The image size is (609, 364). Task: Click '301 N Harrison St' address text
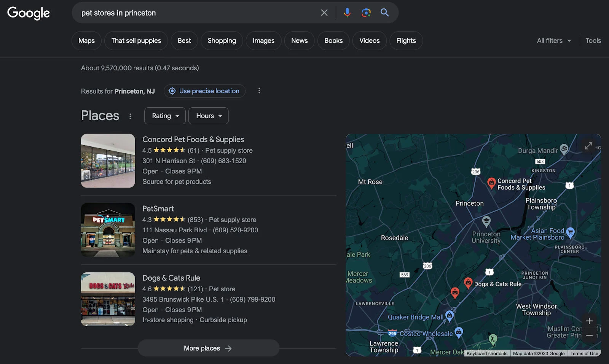click(x=169, y=161)
